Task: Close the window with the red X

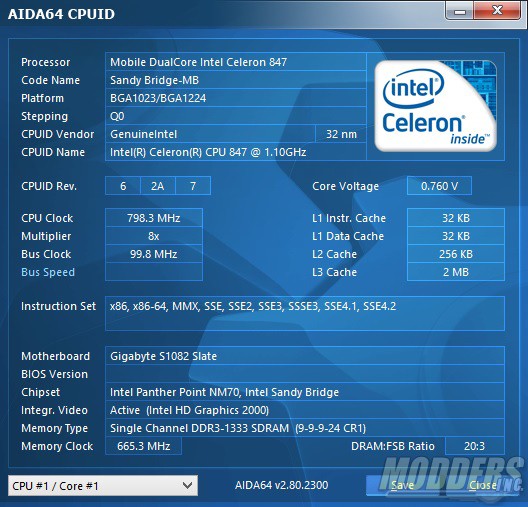Action: click(x=497, y=10)
